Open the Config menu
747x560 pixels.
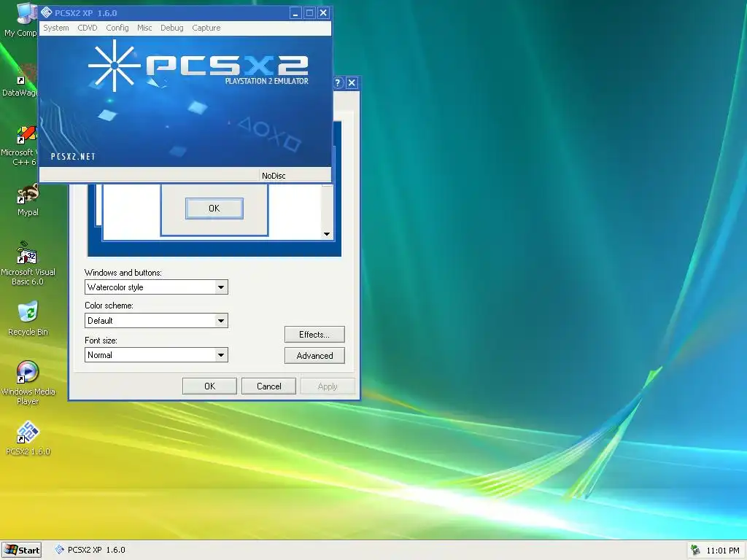(x=117, y=28)
